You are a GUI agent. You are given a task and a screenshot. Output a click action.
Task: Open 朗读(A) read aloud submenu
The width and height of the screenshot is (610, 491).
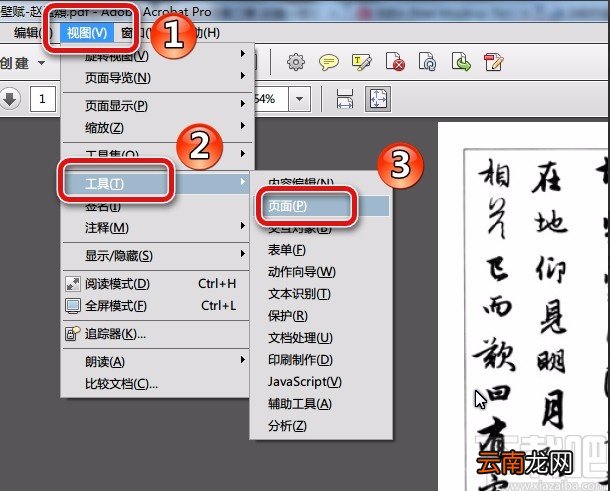coord(156,362)
